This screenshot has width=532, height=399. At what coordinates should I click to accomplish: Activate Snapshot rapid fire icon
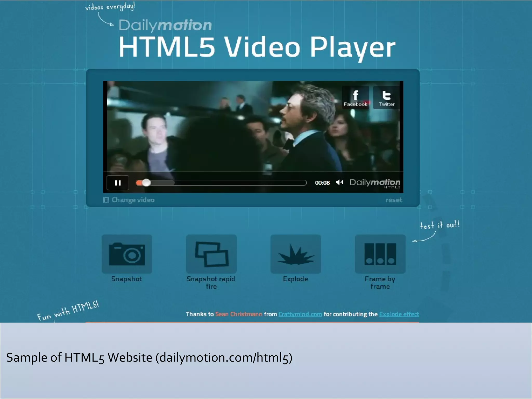(211, 254)
